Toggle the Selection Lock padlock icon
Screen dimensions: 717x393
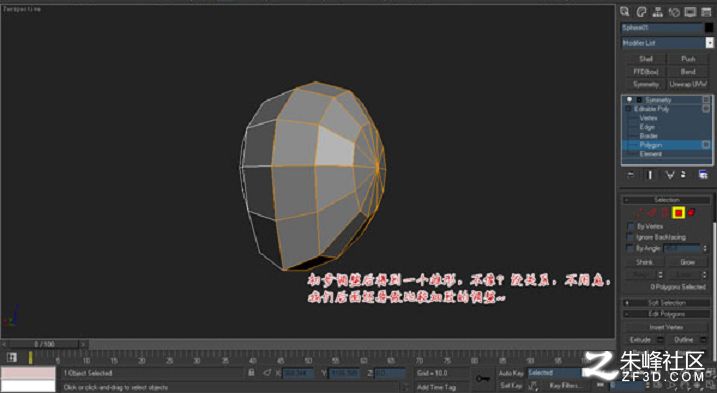pyautogui.click(x=251, y=373)
